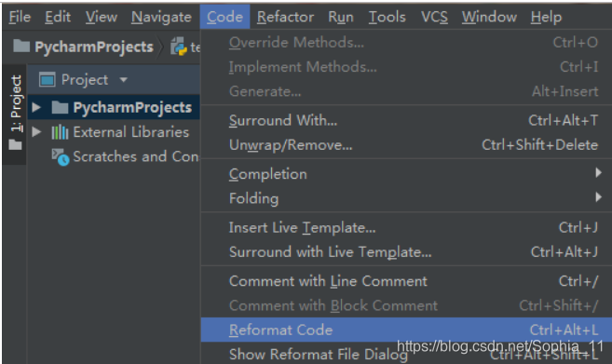Expand the PycharmProjects tree node
The height and width of the screenshot is (364, 612).
[36, 107]
